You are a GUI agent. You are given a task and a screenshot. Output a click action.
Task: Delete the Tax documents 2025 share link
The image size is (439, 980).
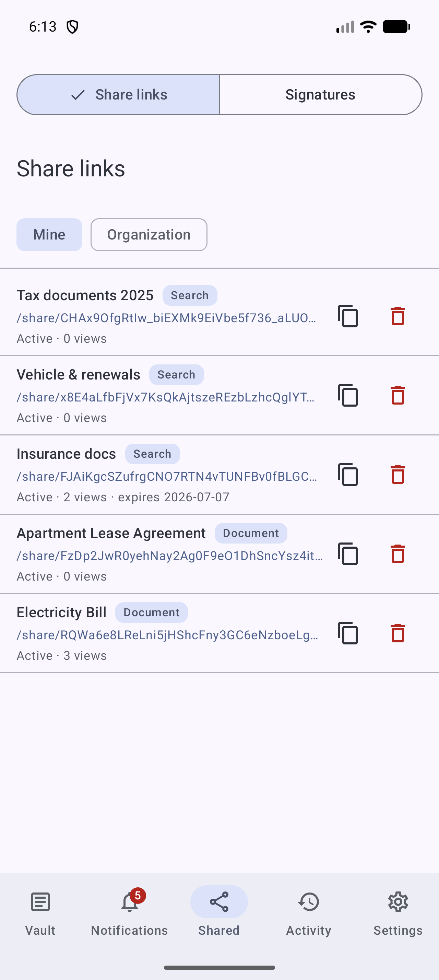(398, 316)
